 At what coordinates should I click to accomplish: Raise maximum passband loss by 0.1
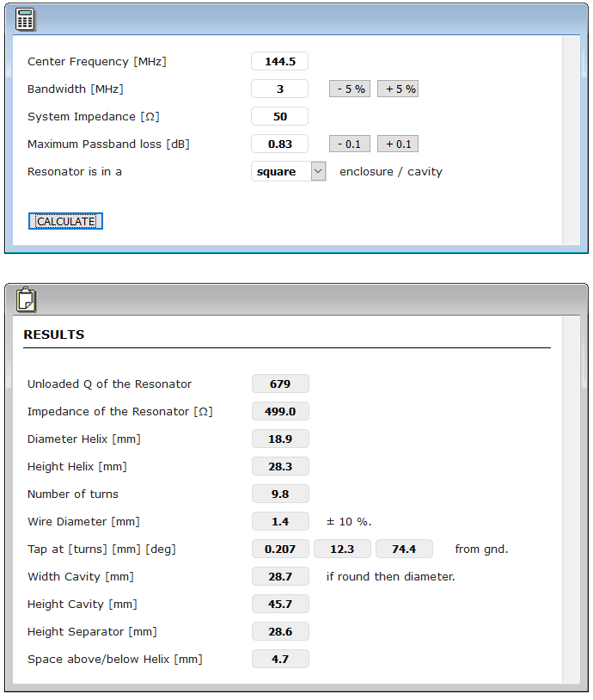(398, 144)
